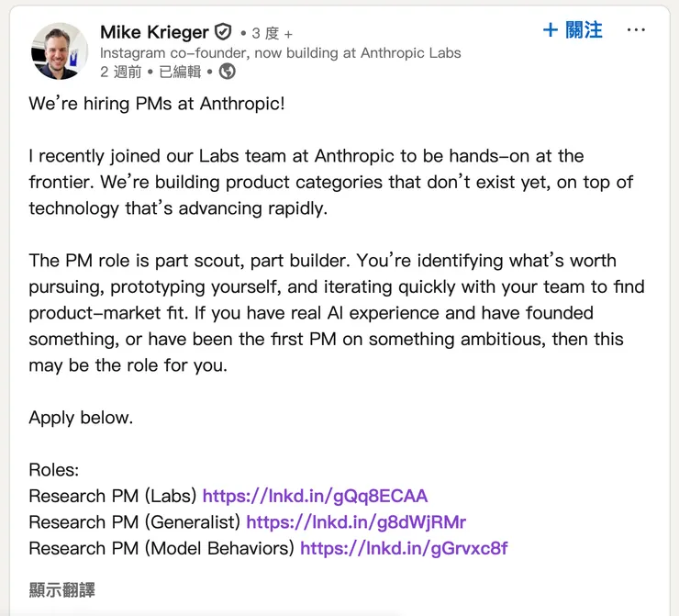Click the "Roles:" heading text
The height and width of the screenshot is (616, 679).
pyautogui.click(x=54, y=470)
